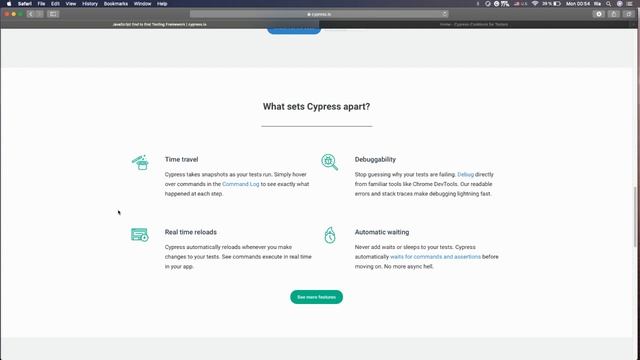The image size is (640, 360).
Task: Click the Safari extension icon in the toolbar
Action: (x=599, y=14)
